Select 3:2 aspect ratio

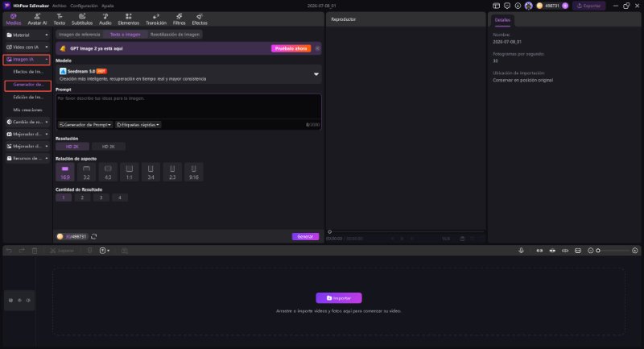(x=86, y=172)
